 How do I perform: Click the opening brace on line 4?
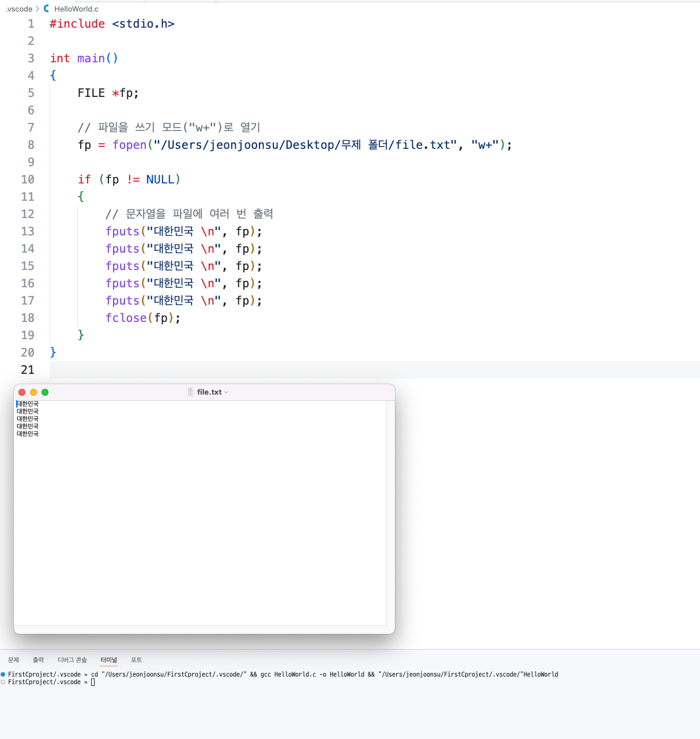pos(53,76)
